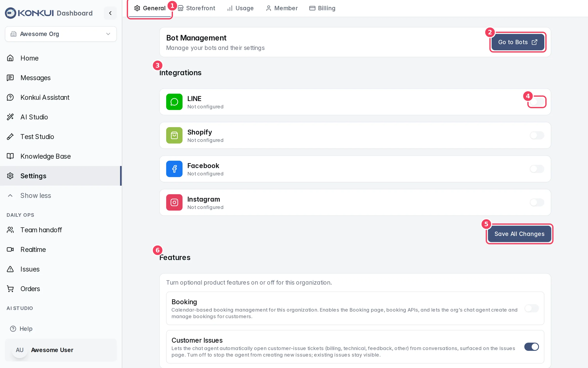Screen dimensions: 588x368
Task: Click the Team handoff people icon
Action: [10, 230]
